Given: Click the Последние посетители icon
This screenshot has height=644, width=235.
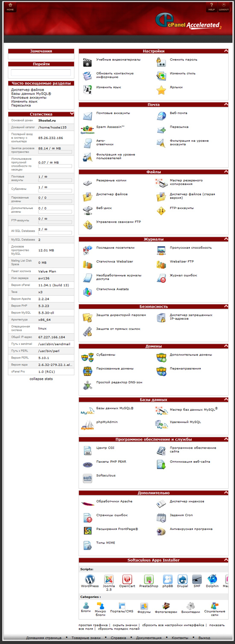Looking at the screenshot, I should tap(88, 250).
